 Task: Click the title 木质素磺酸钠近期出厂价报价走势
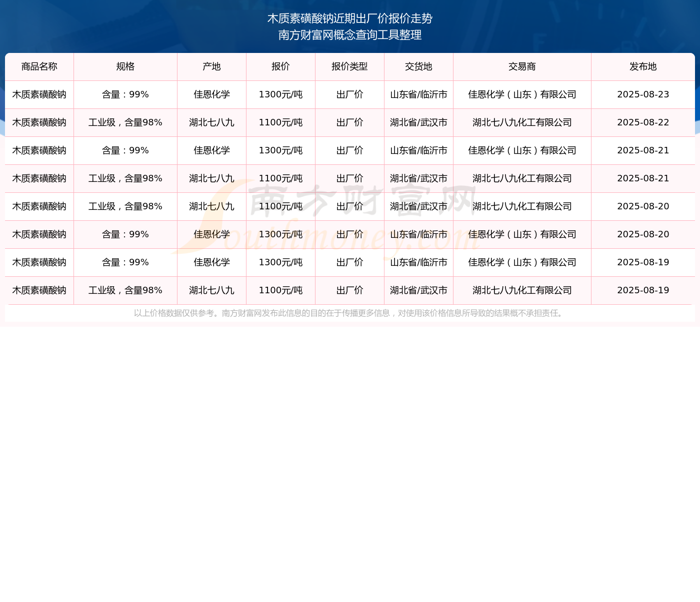click(x=350, y=18)
